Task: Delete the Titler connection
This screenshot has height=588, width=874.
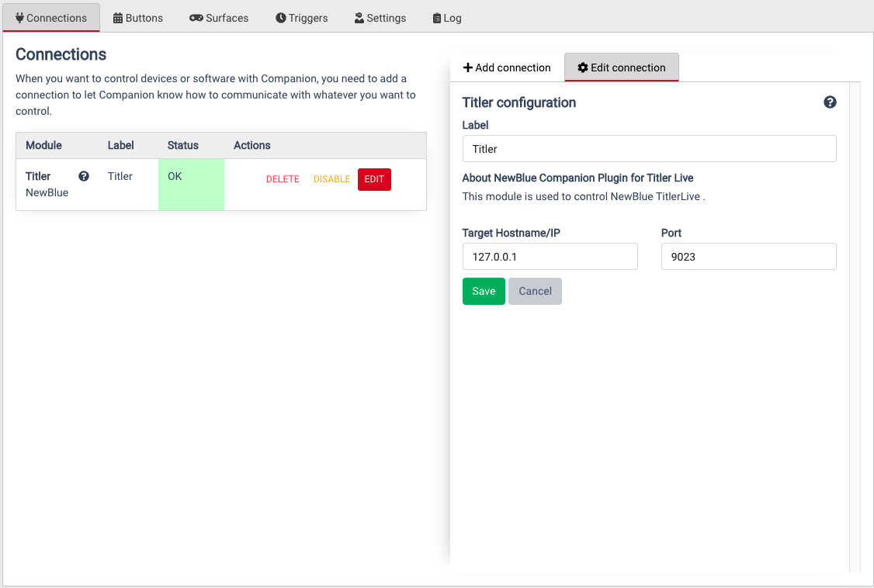Action: click(x=283, y=178)
